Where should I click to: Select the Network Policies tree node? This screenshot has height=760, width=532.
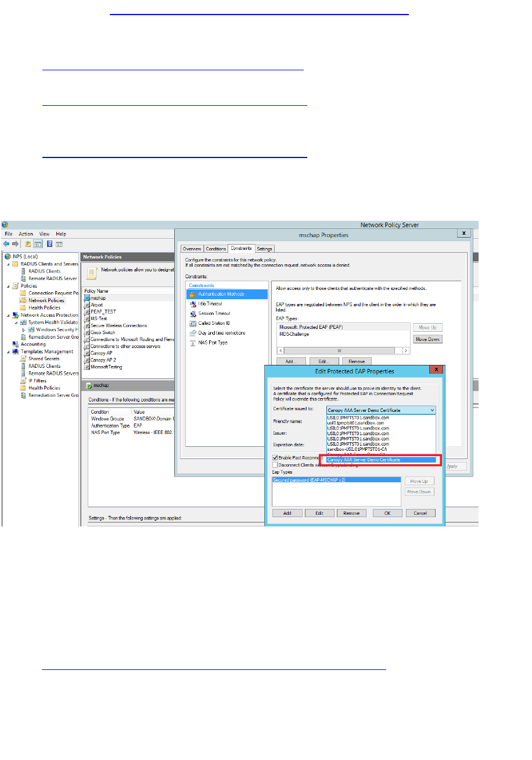[46, 300]
